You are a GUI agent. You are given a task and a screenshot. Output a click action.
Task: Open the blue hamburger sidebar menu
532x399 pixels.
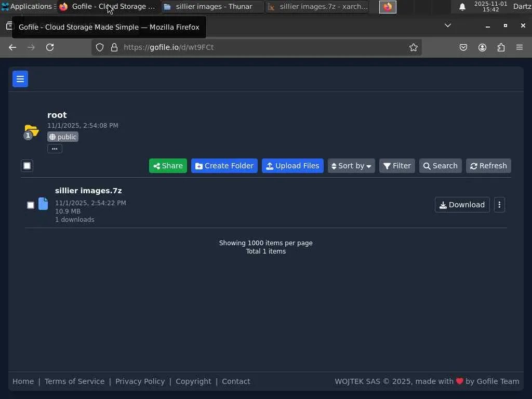point(20,79)
